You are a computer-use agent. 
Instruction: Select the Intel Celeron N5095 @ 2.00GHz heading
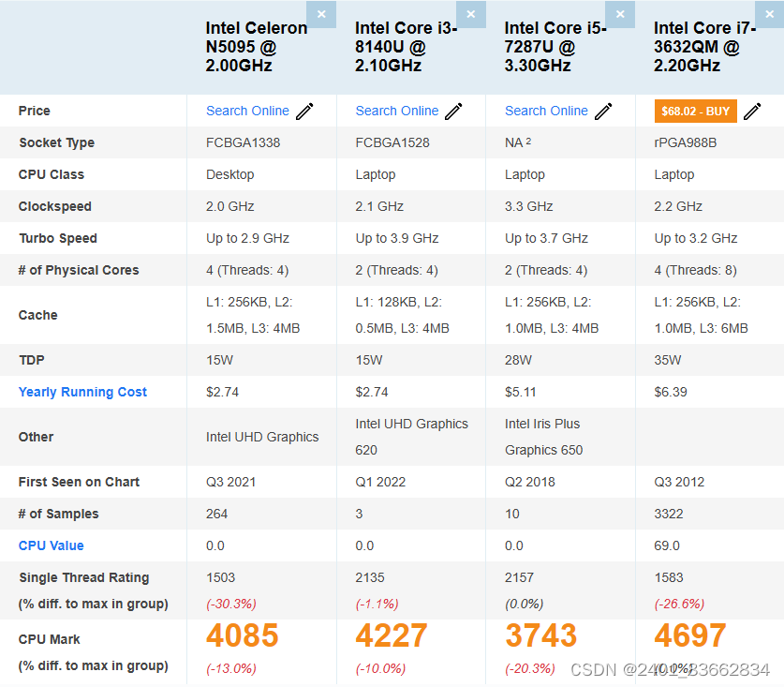pyautogui.click(x=257, y=47)
